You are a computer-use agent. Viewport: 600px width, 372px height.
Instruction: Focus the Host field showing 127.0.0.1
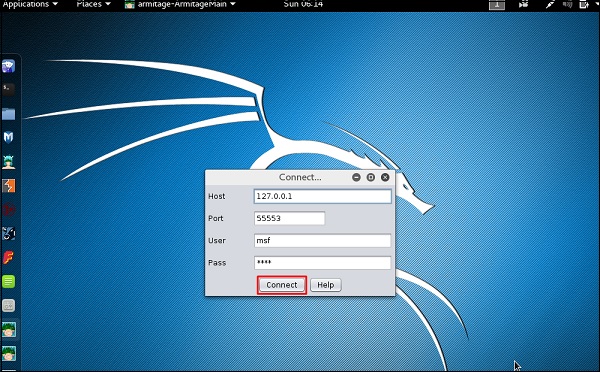click(x=323, y=196)
